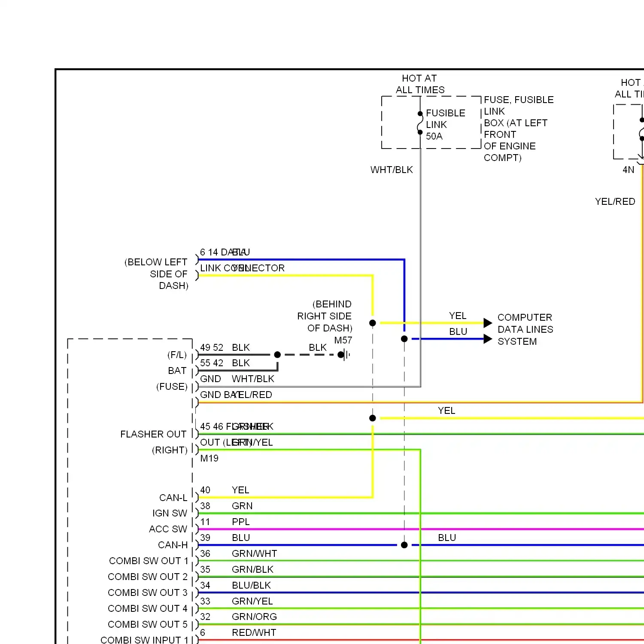Click pin number 39 on the CAN-H wire

pyautogui.click(x=205, y=538)
